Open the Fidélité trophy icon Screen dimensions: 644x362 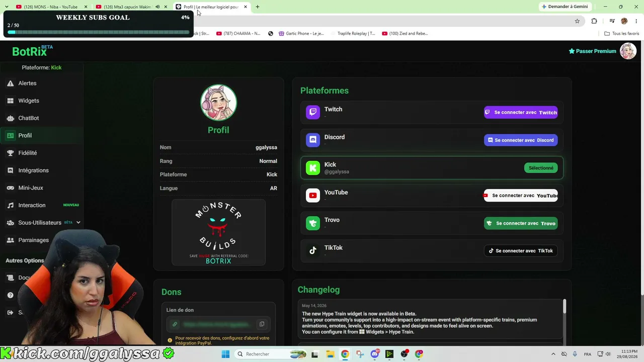click(10, 153)
